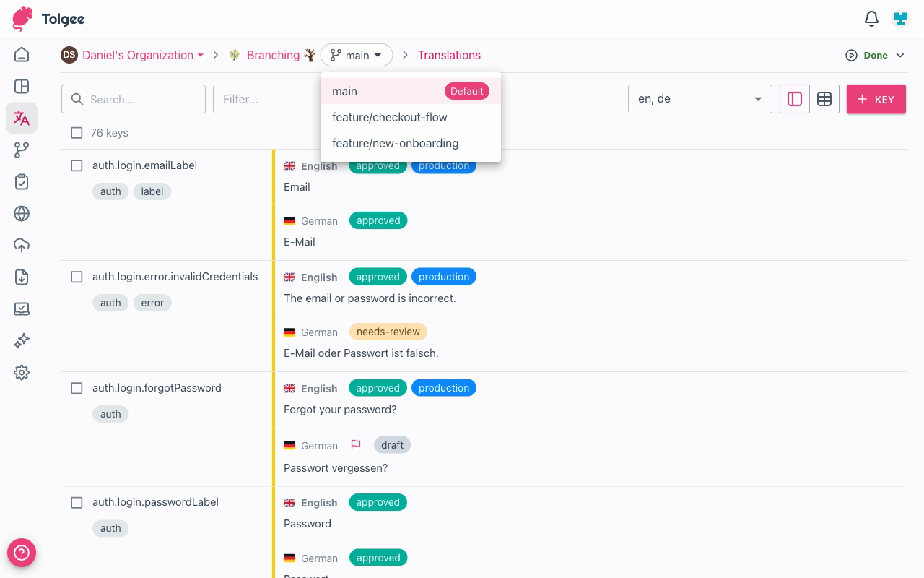Select the Languages globe icon

click(22, 213)
